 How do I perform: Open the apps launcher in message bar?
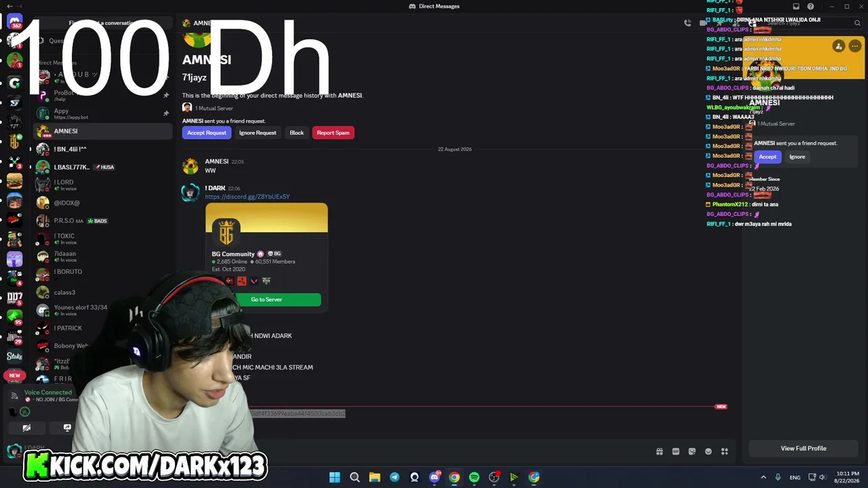pos(724,451)
